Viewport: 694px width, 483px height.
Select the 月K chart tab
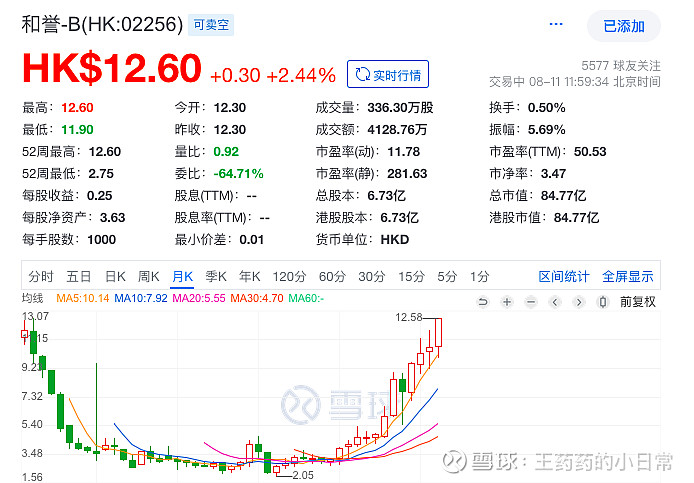coord(182,277)
